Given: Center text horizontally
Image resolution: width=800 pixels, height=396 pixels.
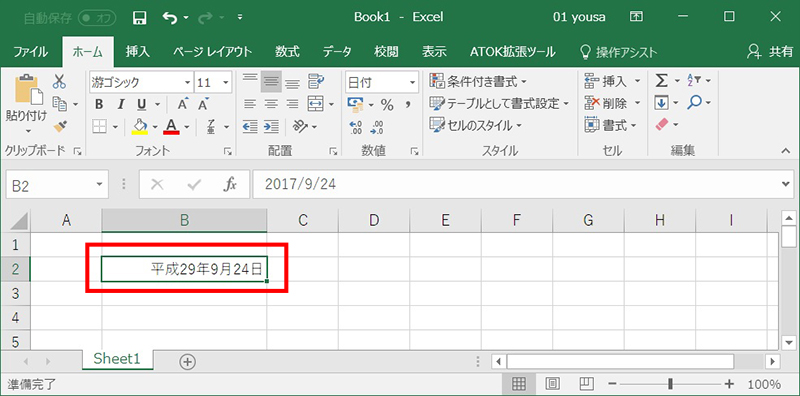Looking at the screenshot, I should [x=271, y=105].
